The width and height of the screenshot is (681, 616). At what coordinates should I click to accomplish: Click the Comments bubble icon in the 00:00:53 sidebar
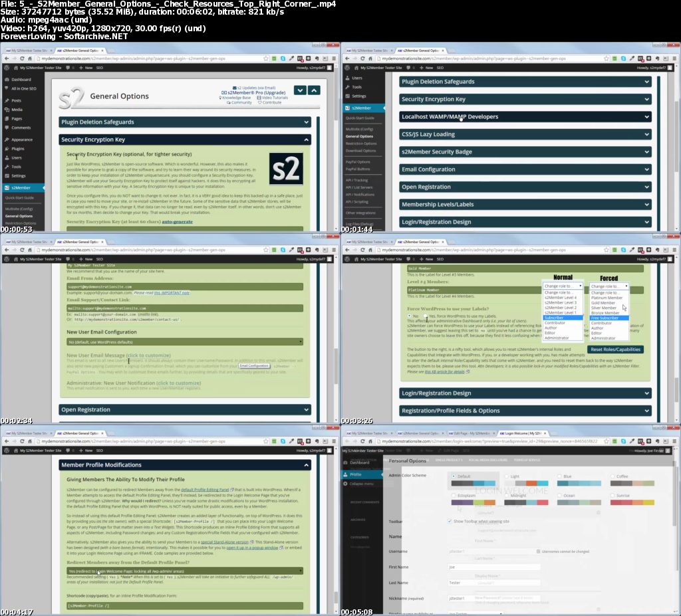point(7,128)
